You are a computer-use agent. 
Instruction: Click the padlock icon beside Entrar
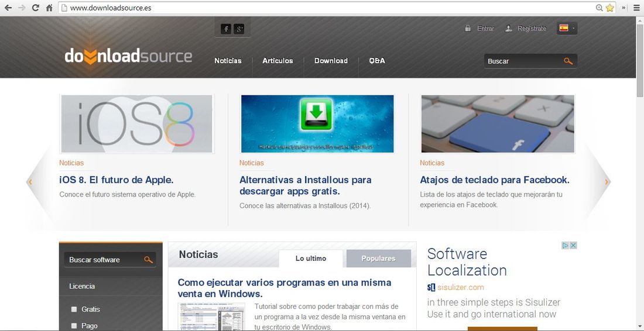468,28
